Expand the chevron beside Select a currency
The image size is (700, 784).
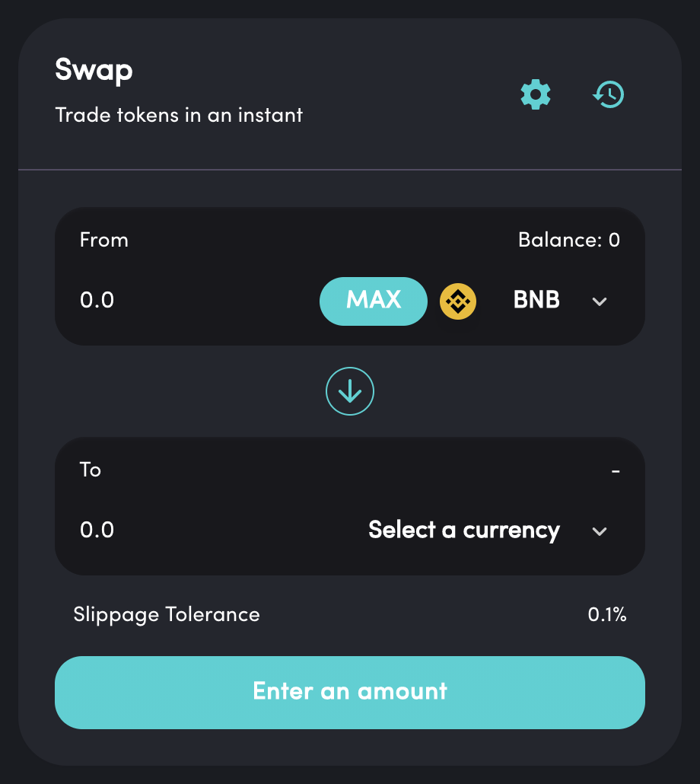(600, 531)
